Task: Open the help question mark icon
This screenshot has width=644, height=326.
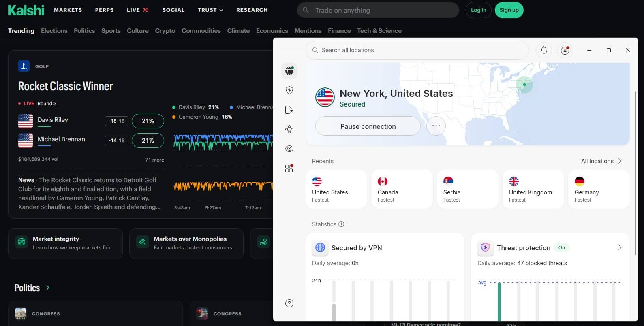Action: pyautogui.click(x=289, y=303)
